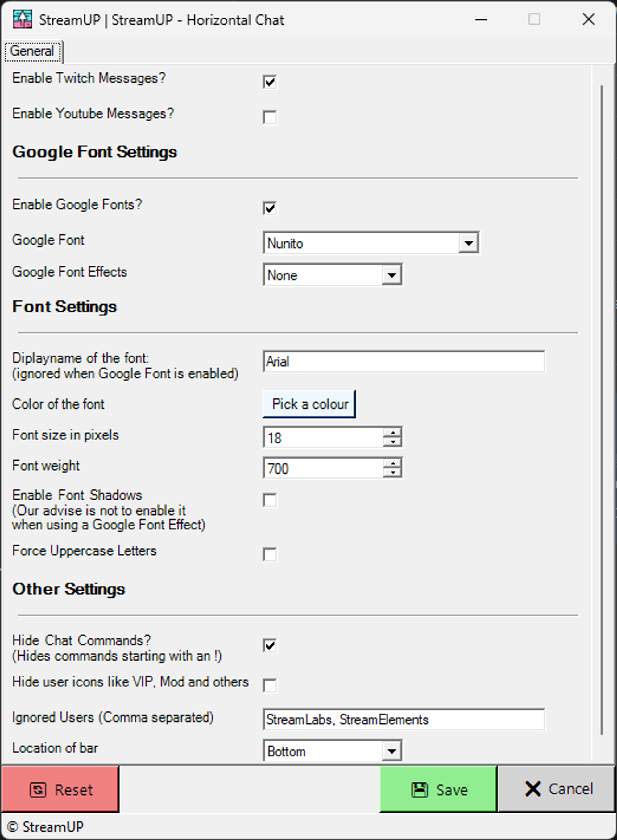The image size is (617, 840).
Task: Click the "Location of bar" label
Action: [x=55, y=748]
